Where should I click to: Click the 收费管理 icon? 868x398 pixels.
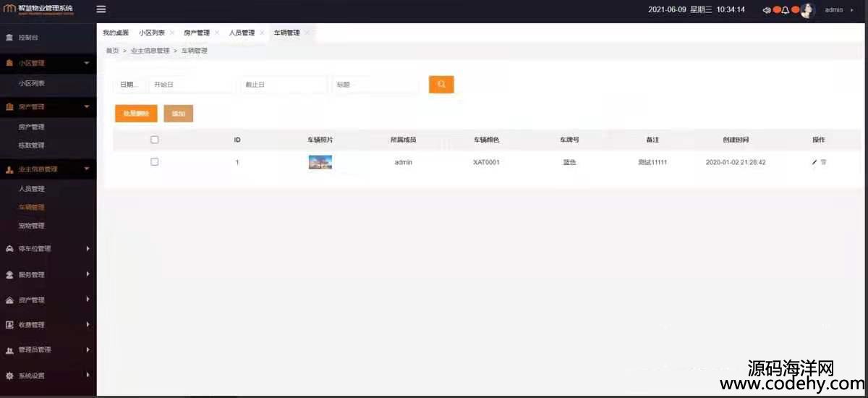pos(9,325)
